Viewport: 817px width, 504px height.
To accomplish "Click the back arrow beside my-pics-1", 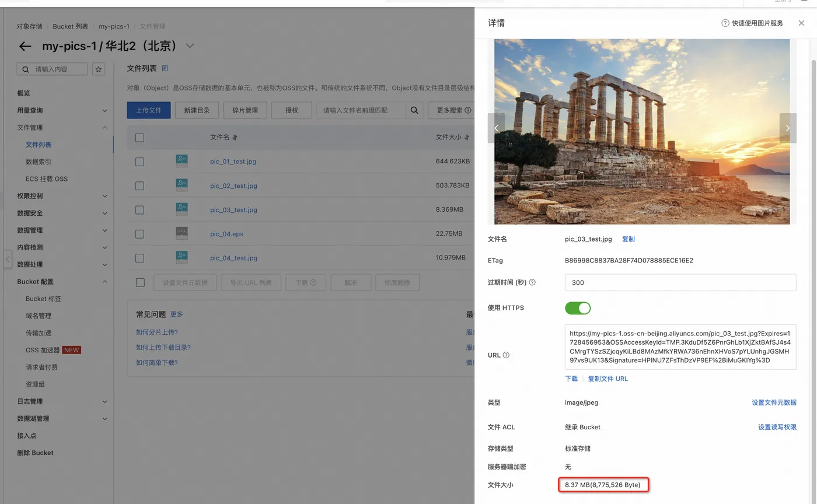I will click(25, 46).
